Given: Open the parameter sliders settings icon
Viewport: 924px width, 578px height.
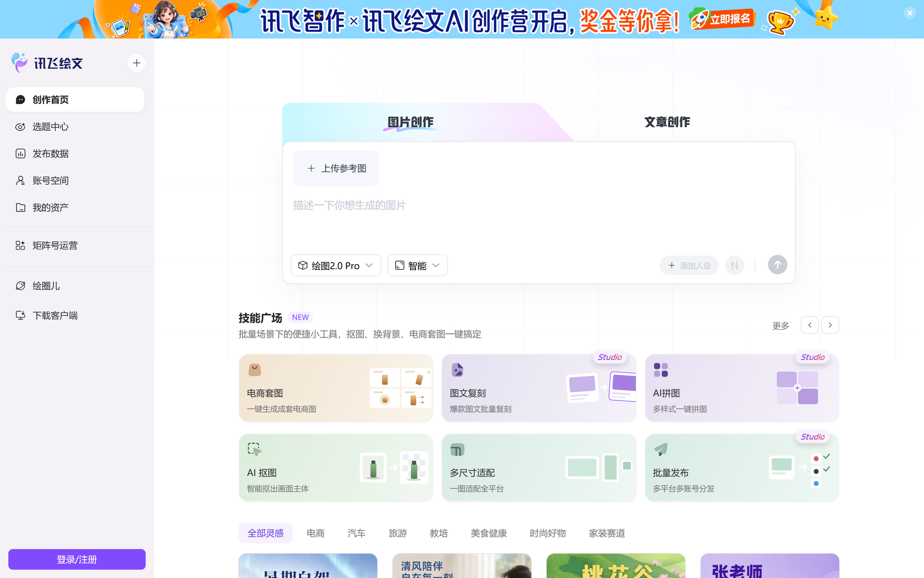Looking at the screenshot, I should click(x=734, y=265).
